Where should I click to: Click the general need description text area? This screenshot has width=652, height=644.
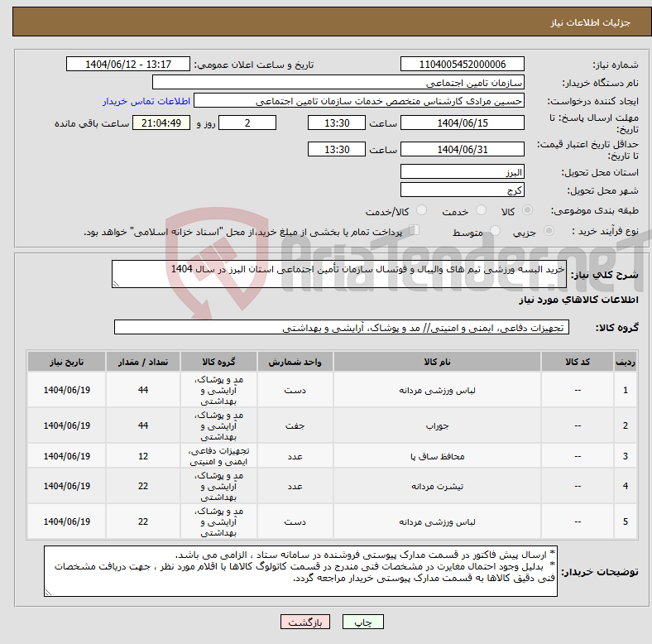click(339, 274)
